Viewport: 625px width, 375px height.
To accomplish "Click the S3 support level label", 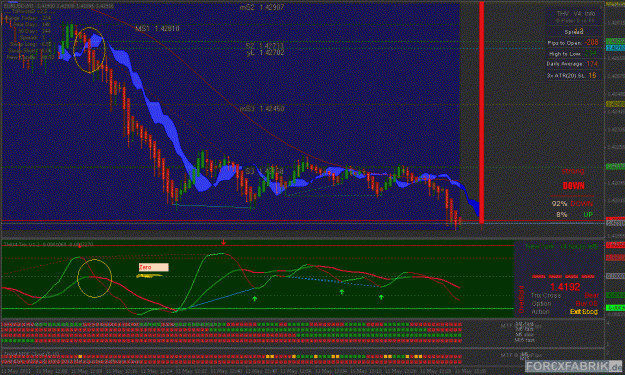I will point(264,171).
